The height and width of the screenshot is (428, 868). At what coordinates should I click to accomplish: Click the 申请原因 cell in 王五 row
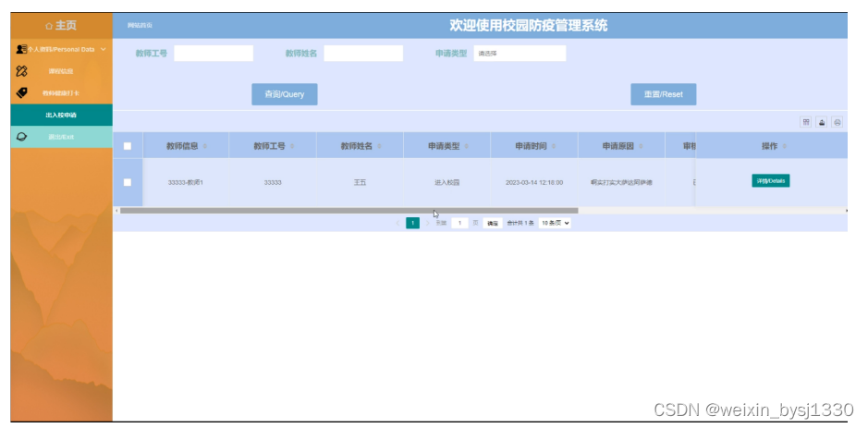pyautogui.click(x=622, y=182)
